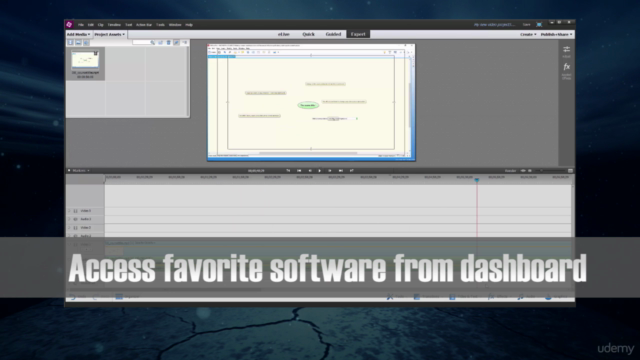The width and height of the screenshot is (640, 360).
Task: Click the Video 3 track icon
Action: 76,211
